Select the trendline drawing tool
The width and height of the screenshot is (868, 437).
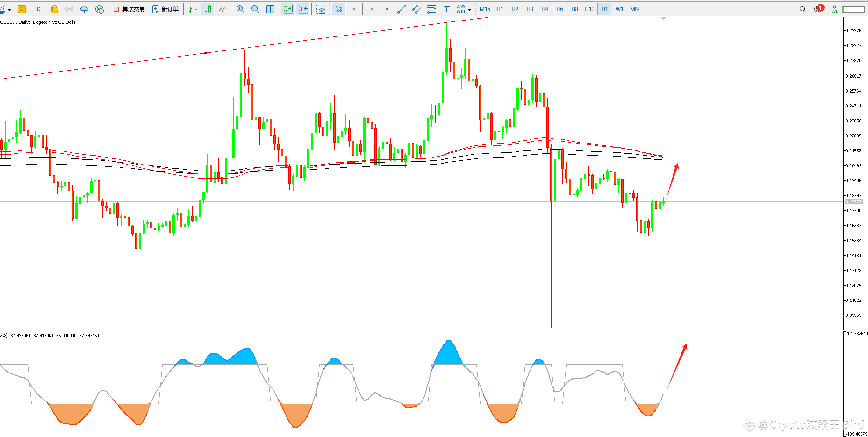402,9
